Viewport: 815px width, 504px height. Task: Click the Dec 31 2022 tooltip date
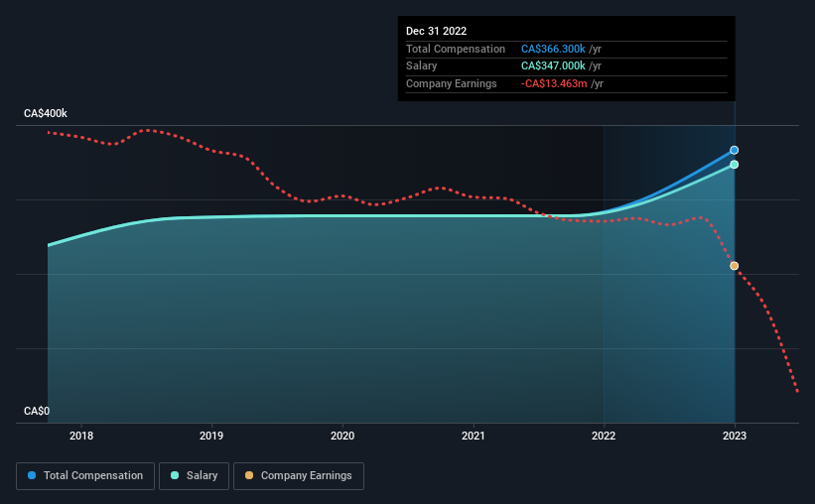(436, 31)
